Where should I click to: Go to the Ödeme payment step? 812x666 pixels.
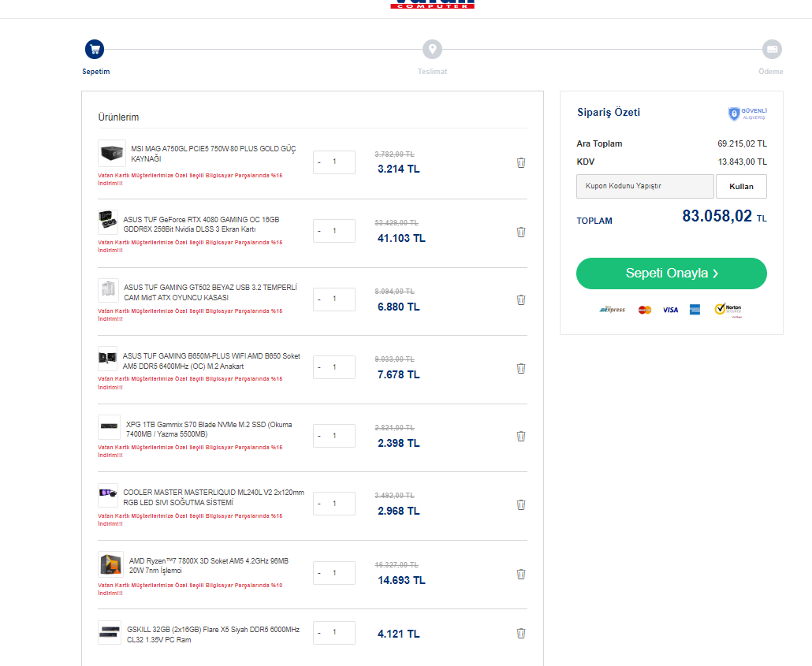772,50
